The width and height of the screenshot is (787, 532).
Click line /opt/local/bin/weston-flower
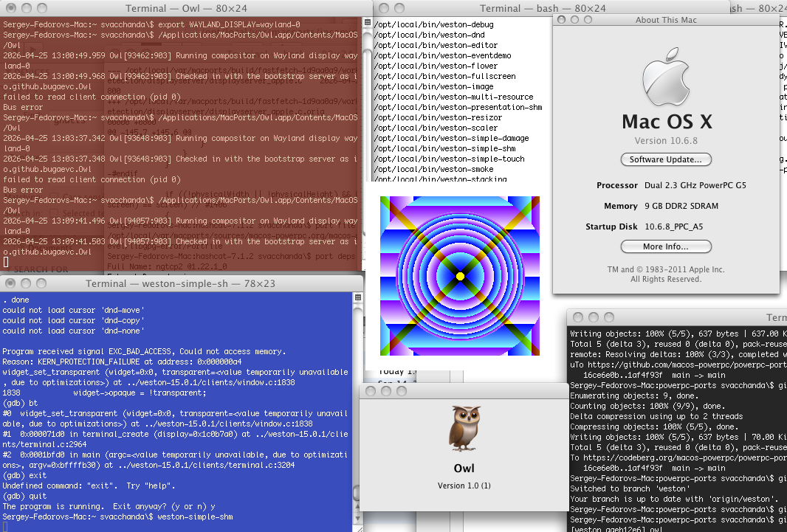pyautogui.click(x=436, y=66)
